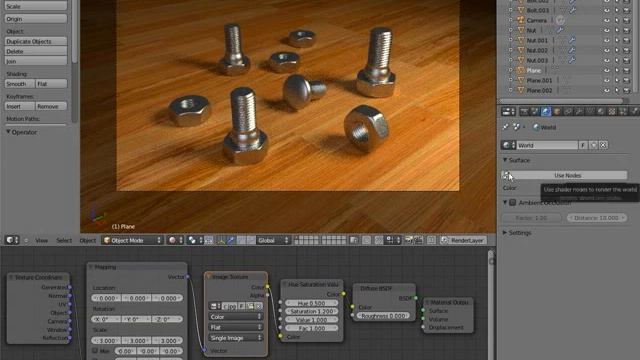Adjust the Saturation 1.200 slider
This screenshot has height=360, width=640.
tap(311, 311)
